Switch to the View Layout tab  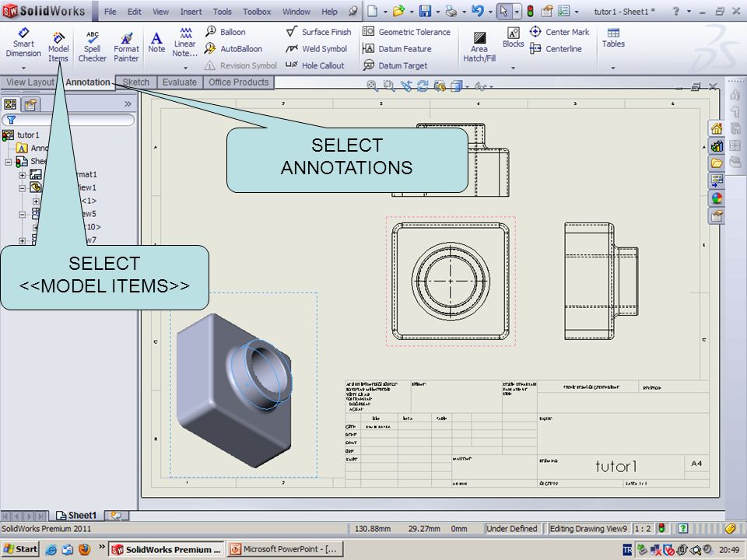tap(30, 82)
